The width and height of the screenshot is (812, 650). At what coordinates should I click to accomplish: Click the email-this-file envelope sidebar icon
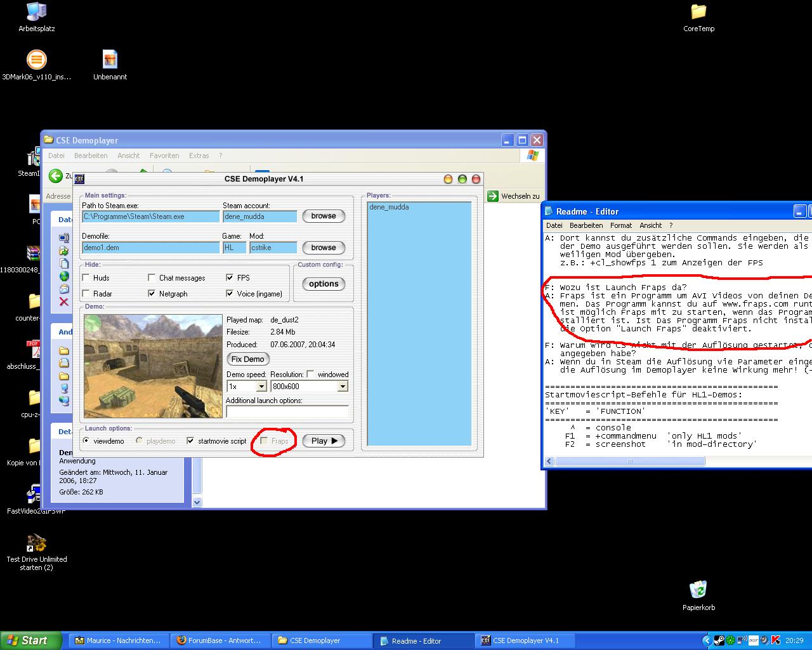[x=64, y=289]
